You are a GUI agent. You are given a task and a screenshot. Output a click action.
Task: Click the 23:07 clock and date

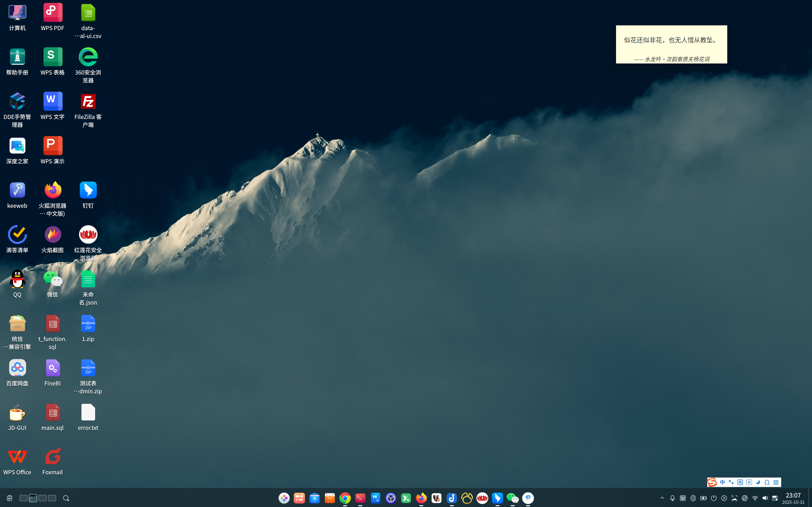[793, 498]
